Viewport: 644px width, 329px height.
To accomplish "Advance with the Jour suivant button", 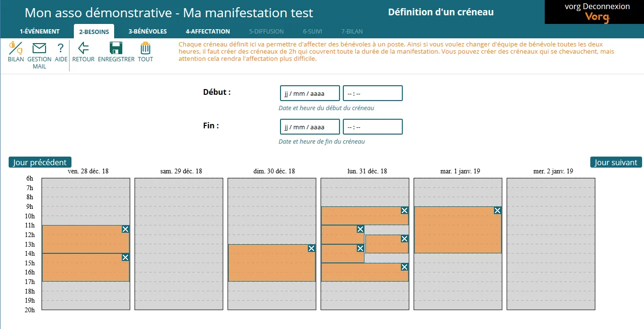I will (616, 162).
